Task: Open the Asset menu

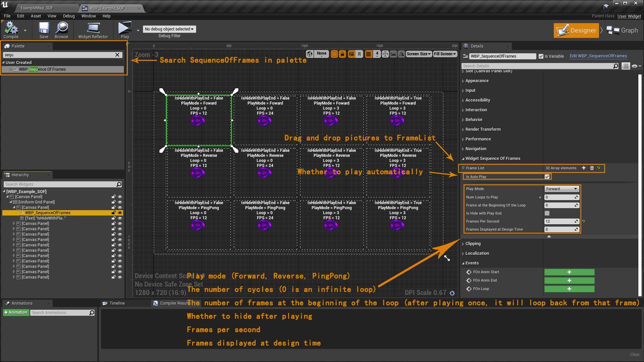Action: click(x=36, y=16)
